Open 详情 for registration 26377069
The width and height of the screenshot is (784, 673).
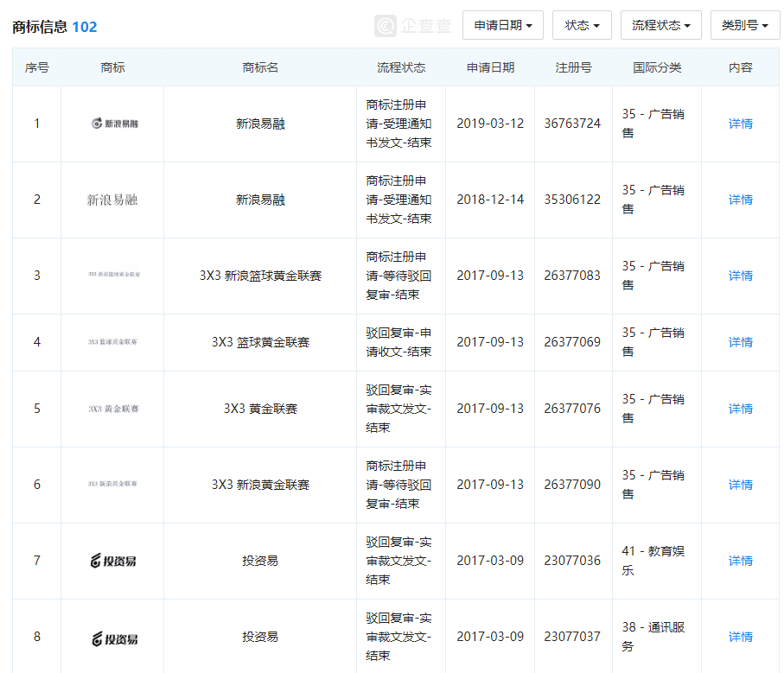coord(741,342)
